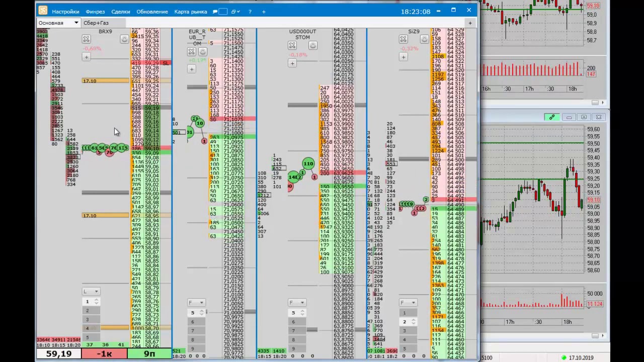The height and width of the screenshot is (362, 644).
Task: Select volume preset 3 in SiZ9 panel
Action: (x=408, y=330)
